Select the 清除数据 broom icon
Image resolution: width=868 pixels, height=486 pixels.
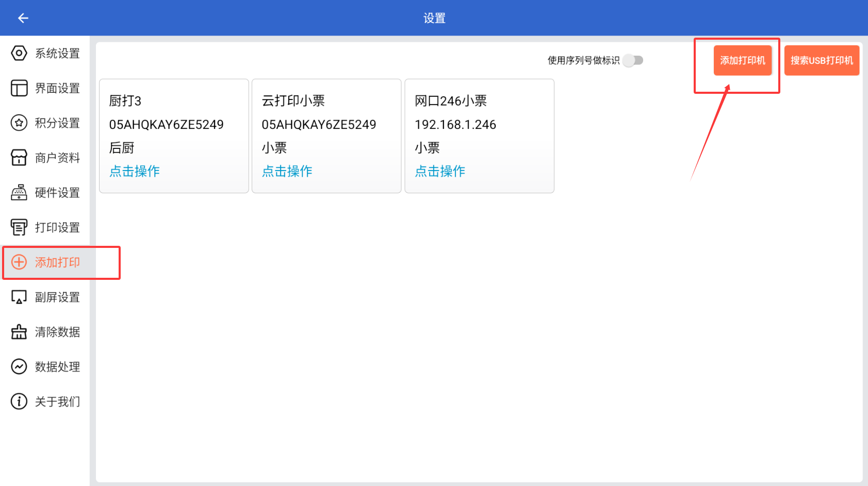pyautogui.click(x=19, y=332)
